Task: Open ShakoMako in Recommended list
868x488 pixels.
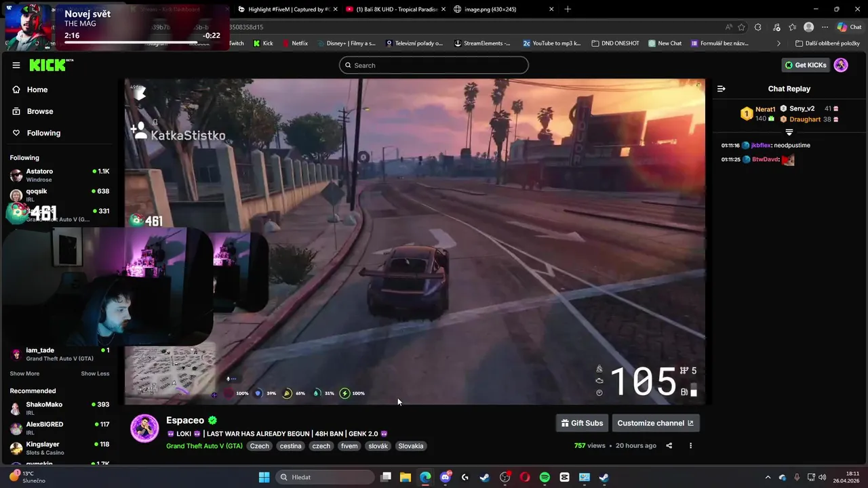Action: click(60, 408)
